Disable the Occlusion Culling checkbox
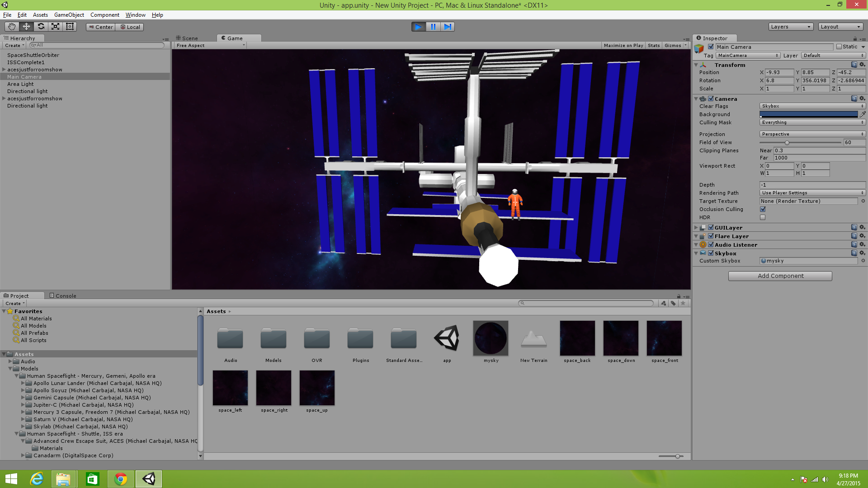 763,209
